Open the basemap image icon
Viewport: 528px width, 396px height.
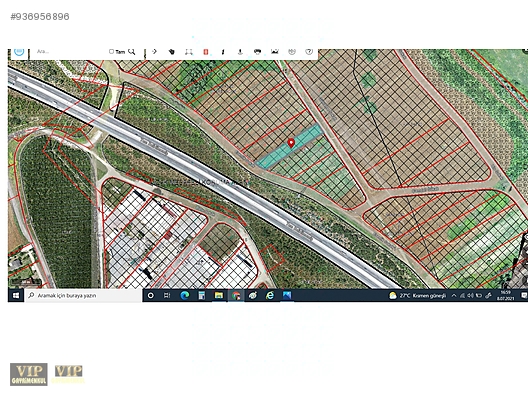pos(275,52)
